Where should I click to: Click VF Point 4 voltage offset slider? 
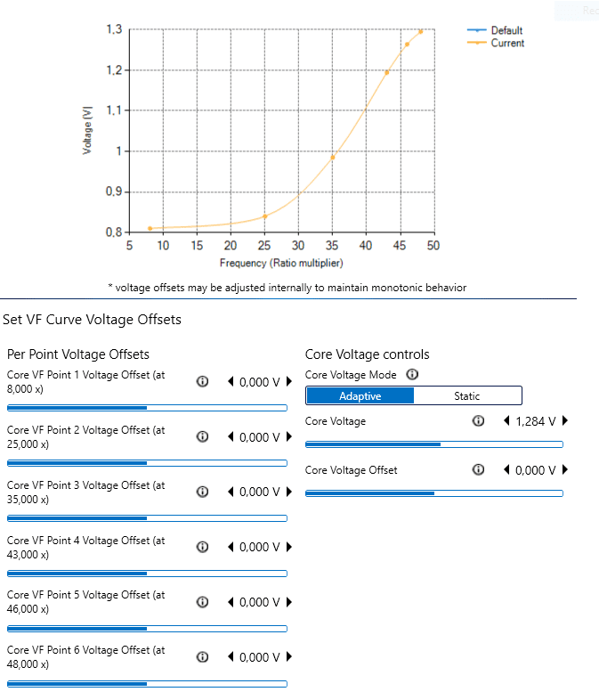tap(147, 574)
